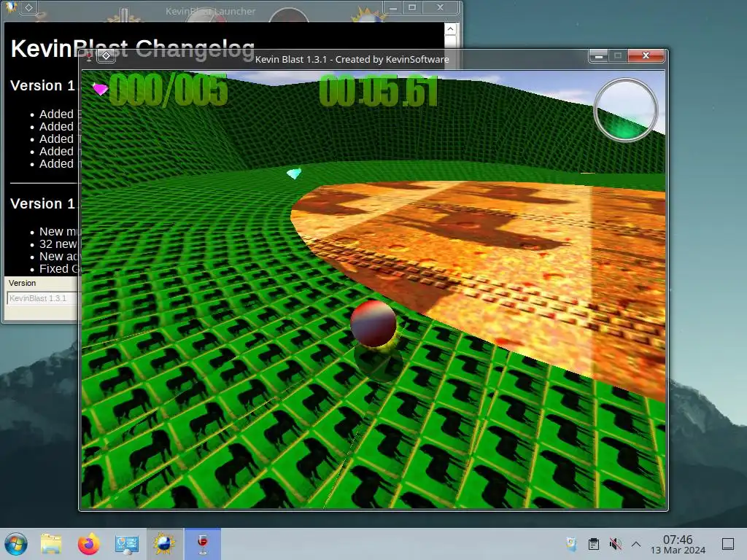
Task: Open the clock showing 07:46
Action: coord(678,544)
